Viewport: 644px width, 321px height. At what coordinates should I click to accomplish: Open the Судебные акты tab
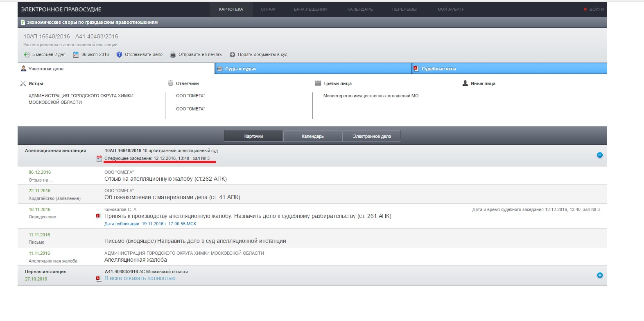click(x=438, y=69)
